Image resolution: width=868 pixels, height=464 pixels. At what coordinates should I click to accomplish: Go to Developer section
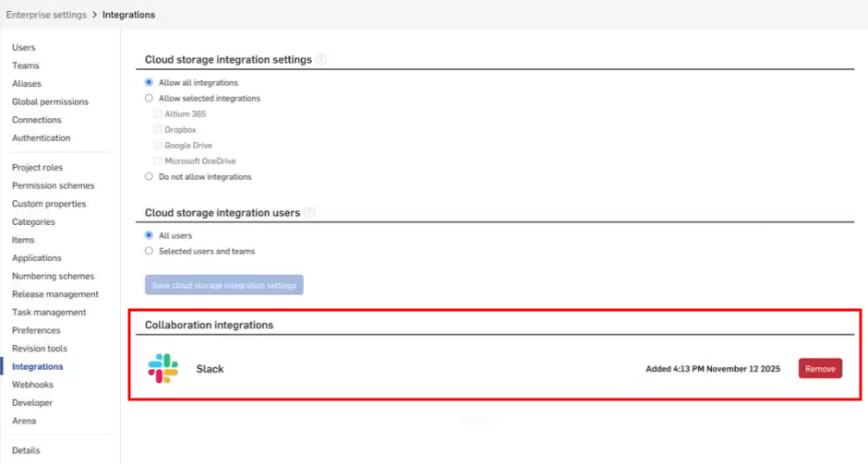(x=32, y=402)
